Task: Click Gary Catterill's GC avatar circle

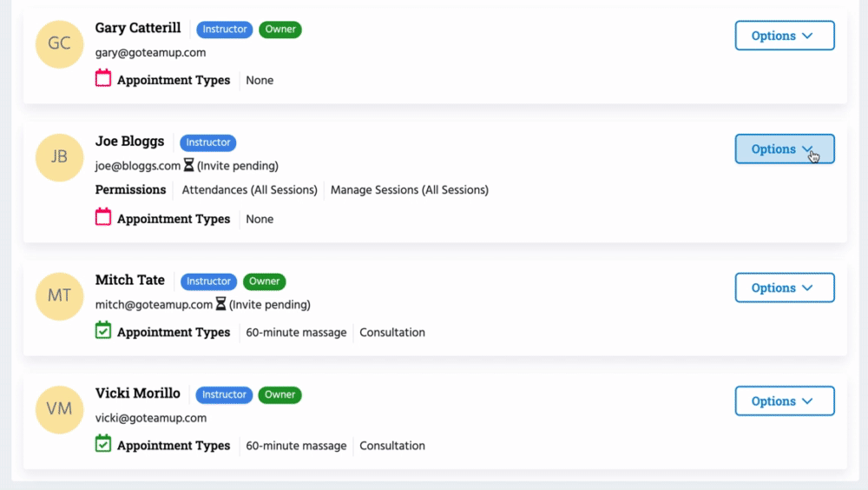Action: (x=59, y=43)
